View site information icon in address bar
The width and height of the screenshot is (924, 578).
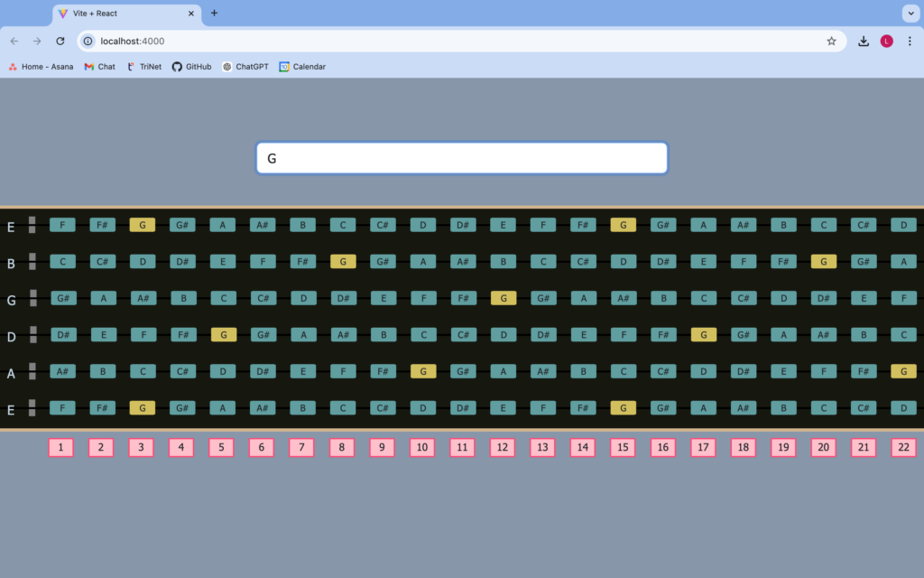pos(88,41)
